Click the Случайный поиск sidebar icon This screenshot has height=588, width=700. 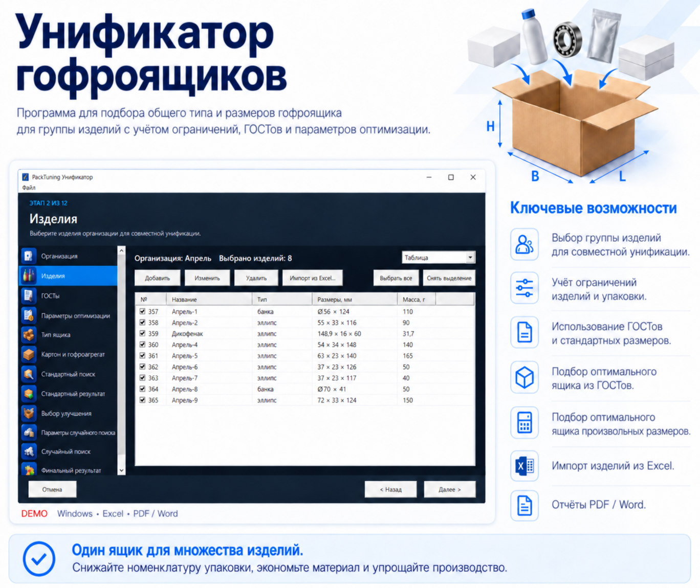29,451
